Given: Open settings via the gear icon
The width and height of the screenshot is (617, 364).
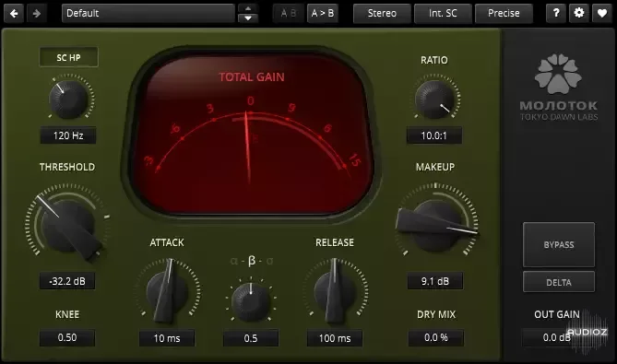Looking at the screenshot, I should coord(579,14).
